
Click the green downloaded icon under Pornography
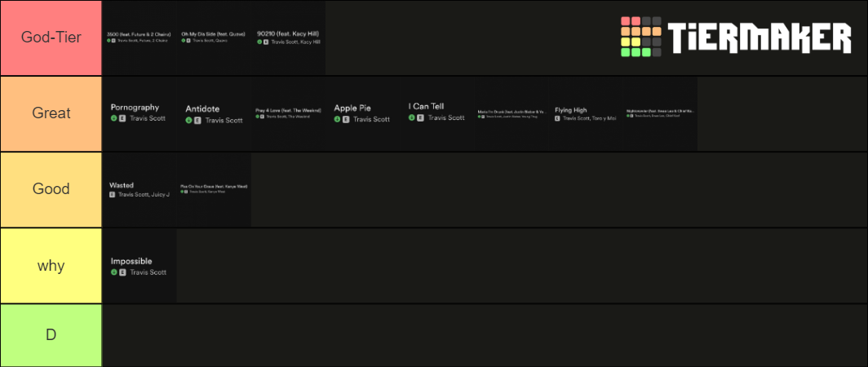pos(114,118)
